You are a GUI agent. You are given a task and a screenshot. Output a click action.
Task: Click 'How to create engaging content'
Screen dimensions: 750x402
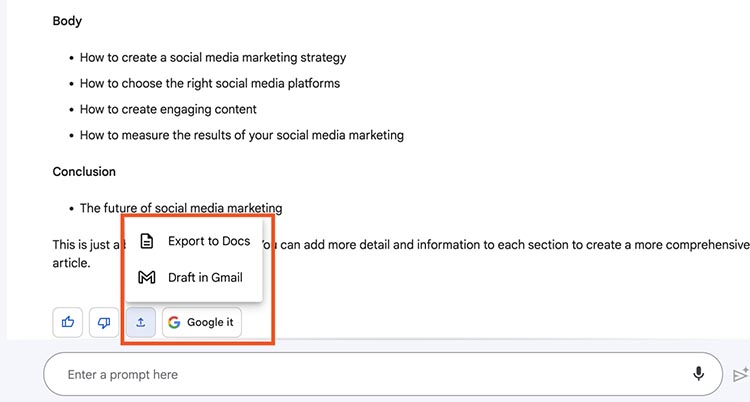(x=168, y=110)
